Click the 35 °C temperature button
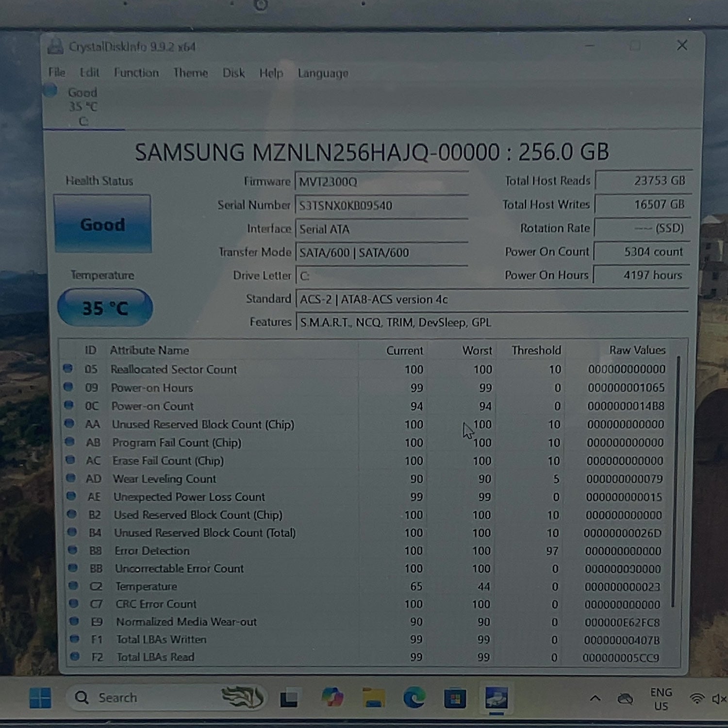 [x=105, y=308]
